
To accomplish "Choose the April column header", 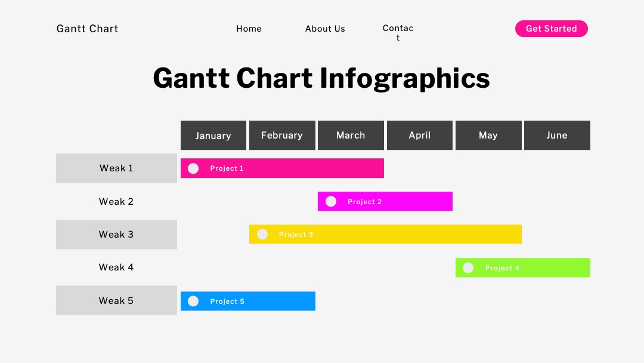I will click(420, 136).
